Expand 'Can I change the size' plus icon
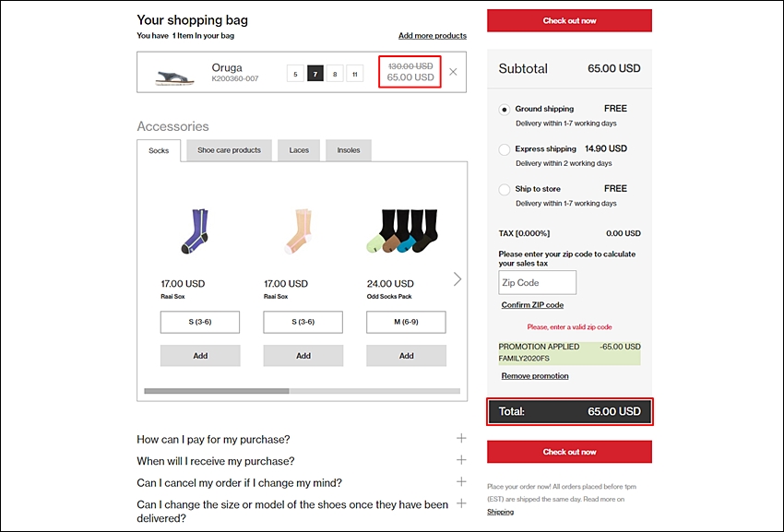 pos(461,503)
